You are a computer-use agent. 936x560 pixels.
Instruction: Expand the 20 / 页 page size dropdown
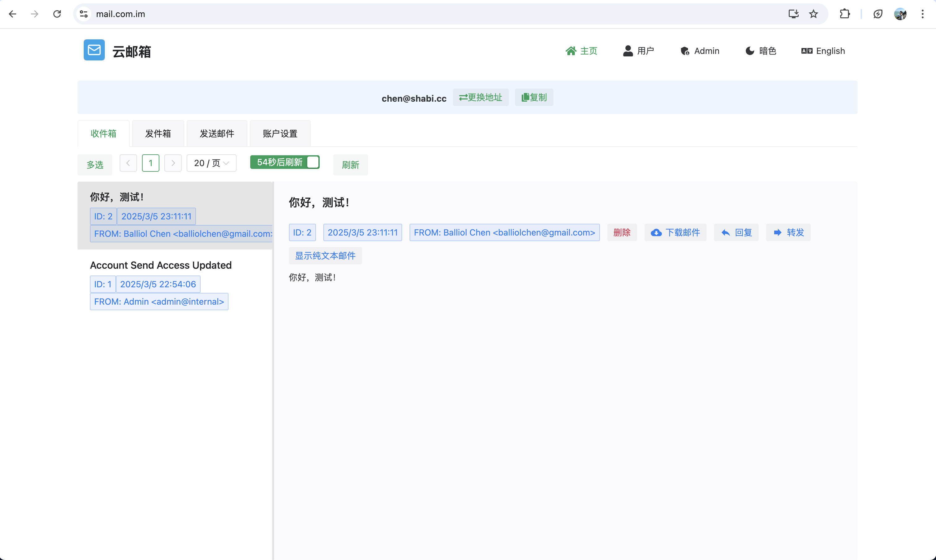point(211,163)
